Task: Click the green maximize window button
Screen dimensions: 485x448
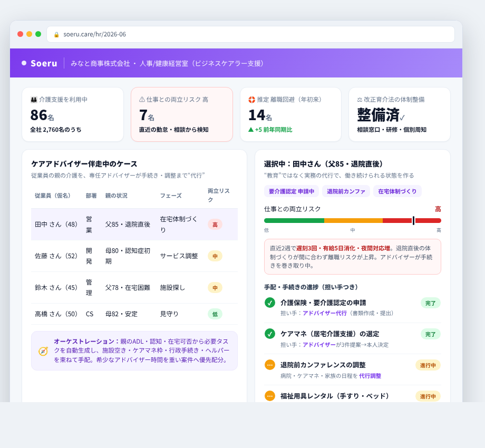Action: coord(38,34)
